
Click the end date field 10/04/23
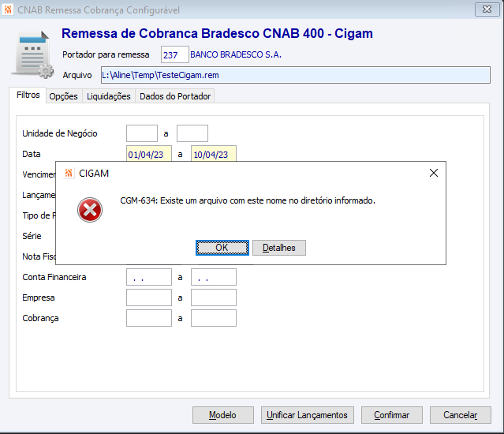[214, 154]
